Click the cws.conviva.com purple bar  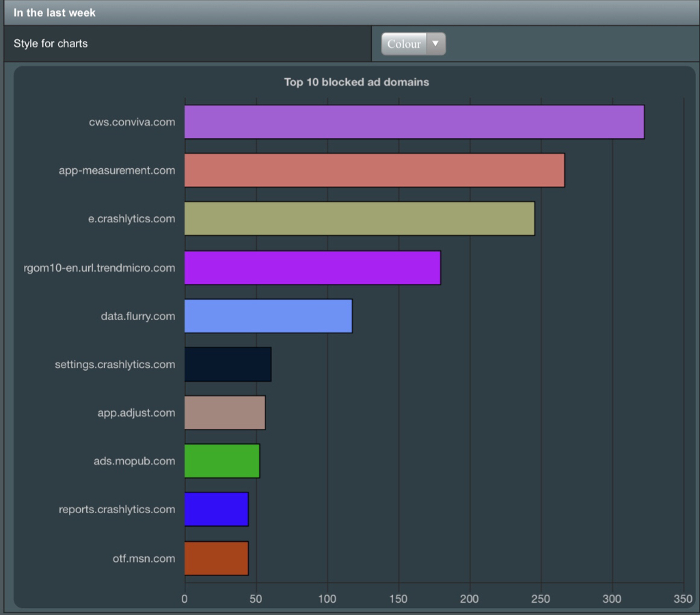click(414, 122)
